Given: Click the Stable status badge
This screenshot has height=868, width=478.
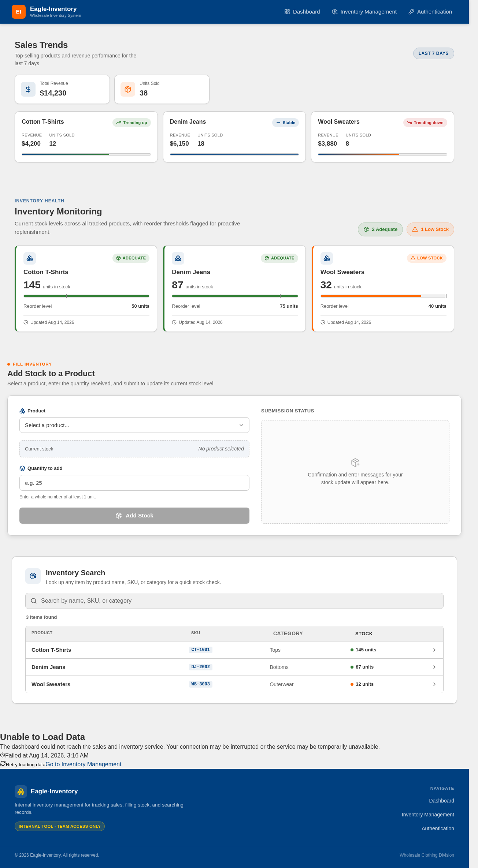Looking at the screenshot, I should click(x=285, y=123).
